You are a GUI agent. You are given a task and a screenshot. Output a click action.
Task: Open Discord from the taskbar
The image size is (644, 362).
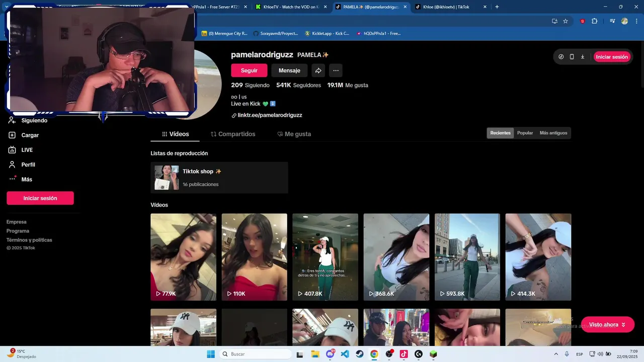[x=330, y=354]
